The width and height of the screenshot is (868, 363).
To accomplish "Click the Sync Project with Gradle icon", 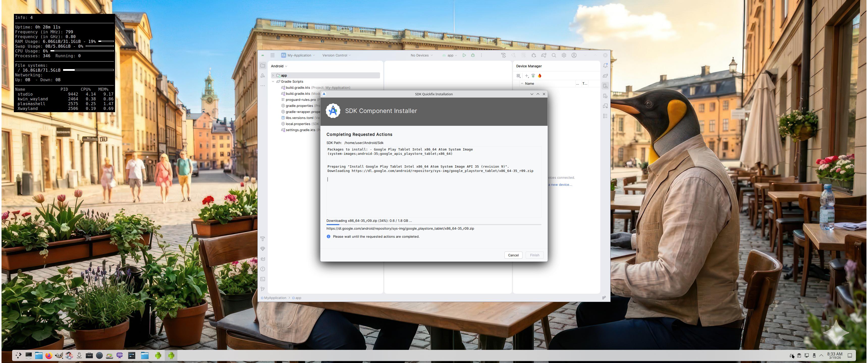I will 544,55.
